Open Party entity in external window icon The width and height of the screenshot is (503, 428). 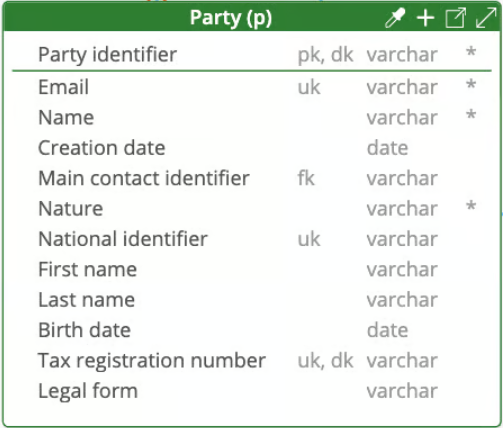pyautogui.click(x=455, y=18)
